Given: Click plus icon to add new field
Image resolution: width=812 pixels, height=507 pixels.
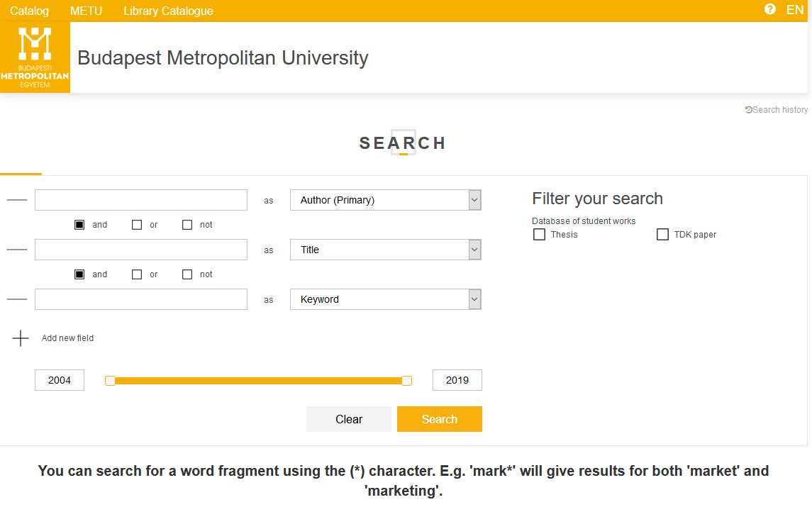Looking at the screenshot, I should (x=21, y=338).
